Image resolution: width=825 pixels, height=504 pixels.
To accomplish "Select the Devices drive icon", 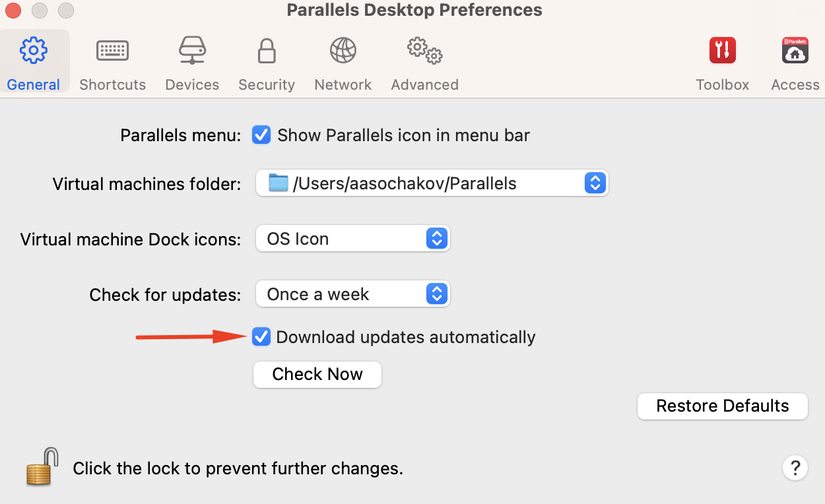I will pyautogui.click(x=192, y=51).
